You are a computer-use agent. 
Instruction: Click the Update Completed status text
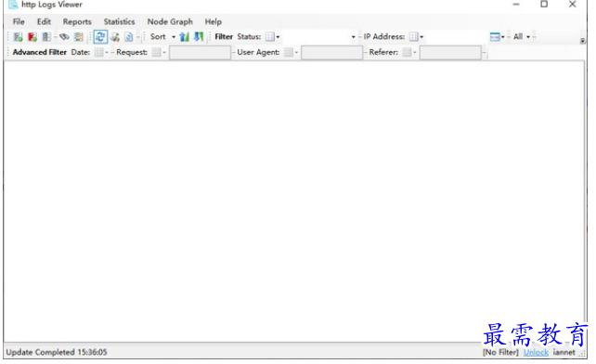pos(57,352)
